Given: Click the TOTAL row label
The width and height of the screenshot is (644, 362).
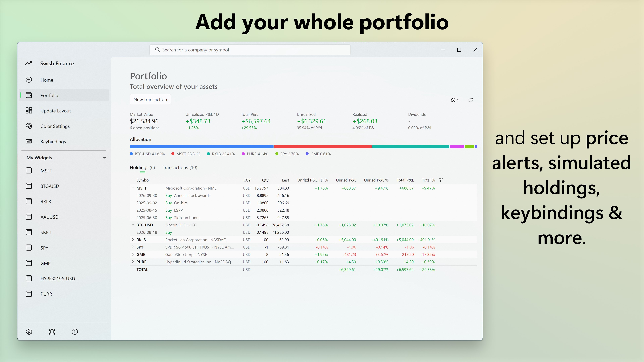Looking at the screenshot, I should pyautogui.click(x=142, y=269).
